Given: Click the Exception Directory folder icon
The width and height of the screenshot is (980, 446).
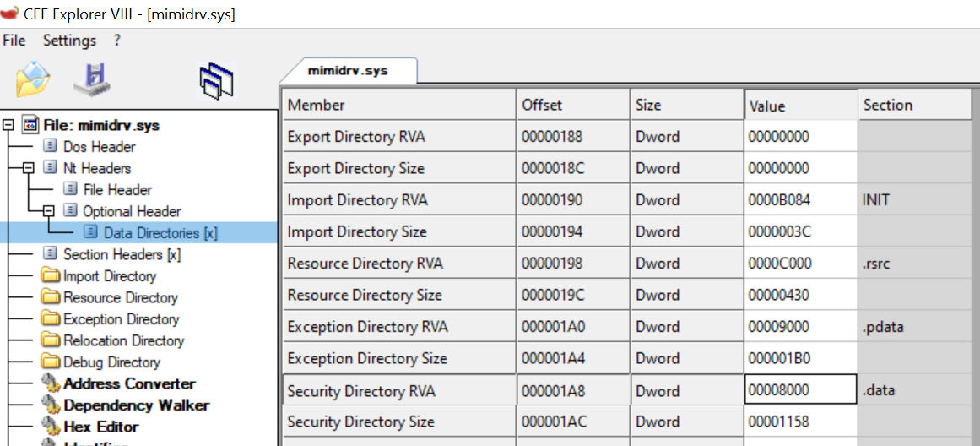Looking at the screenshot, I should pos(51,319).
